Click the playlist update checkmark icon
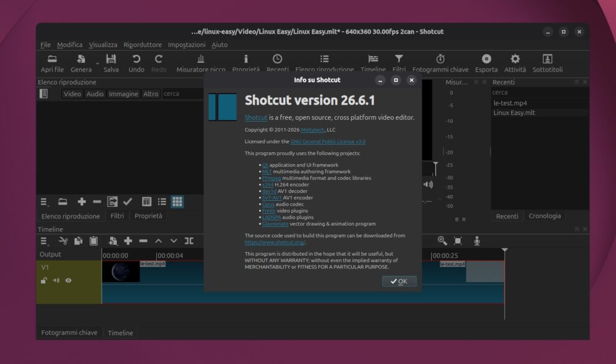Viewport: 616px width, 364px height. coord(128,202)
